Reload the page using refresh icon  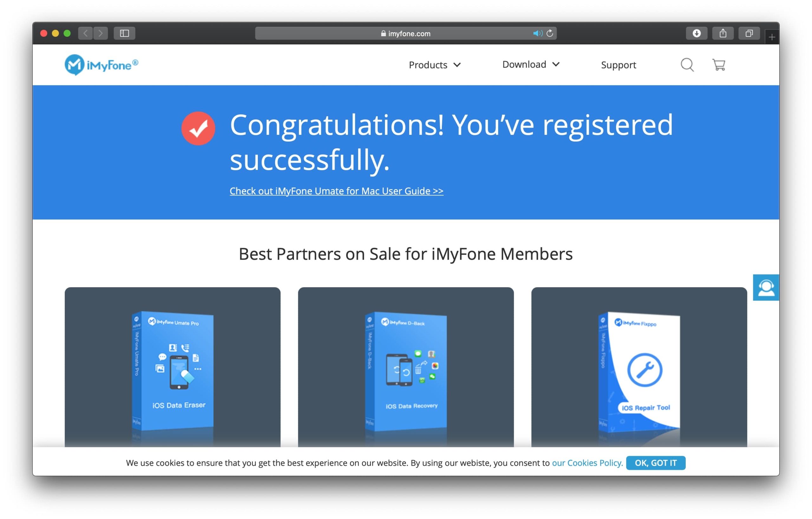[x=550, y=33]
